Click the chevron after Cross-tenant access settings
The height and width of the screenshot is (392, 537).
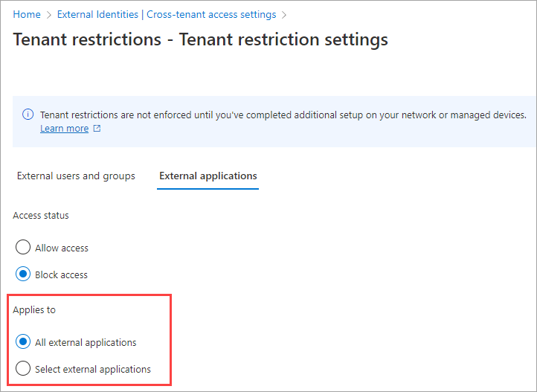[x=283, y=14]
